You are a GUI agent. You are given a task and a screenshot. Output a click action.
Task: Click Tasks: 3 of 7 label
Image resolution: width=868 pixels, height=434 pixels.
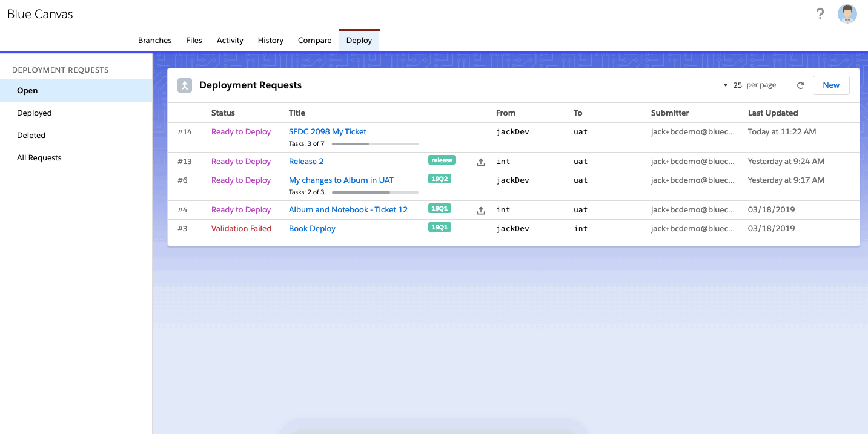[x=306, y=144]
